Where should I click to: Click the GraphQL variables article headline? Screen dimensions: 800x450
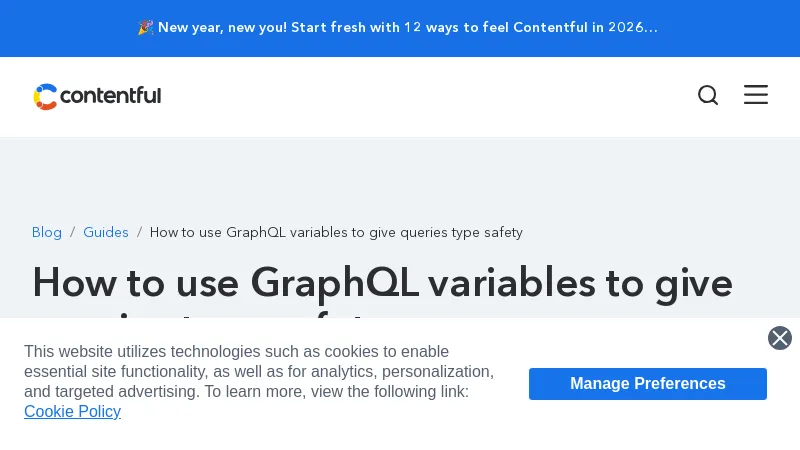[382, 283]
